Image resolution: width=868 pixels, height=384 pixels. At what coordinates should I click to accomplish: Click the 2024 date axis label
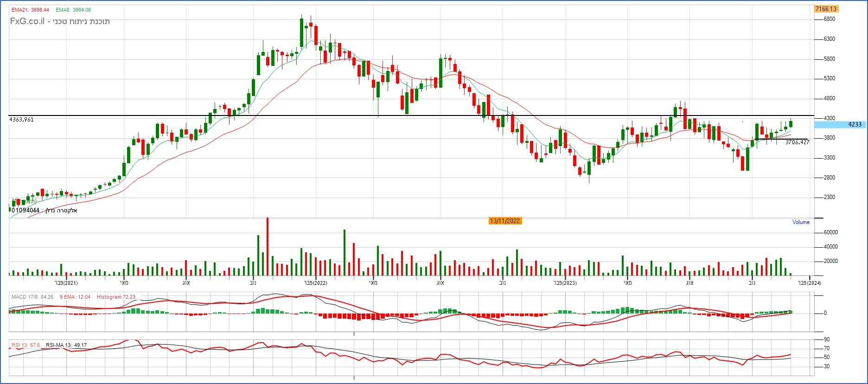809,283
